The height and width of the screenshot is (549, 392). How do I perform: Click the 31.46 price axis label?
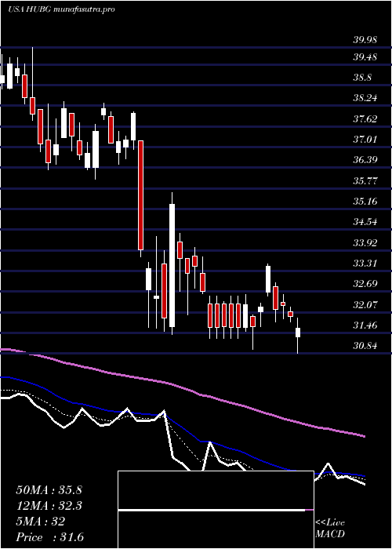point(365,325)
